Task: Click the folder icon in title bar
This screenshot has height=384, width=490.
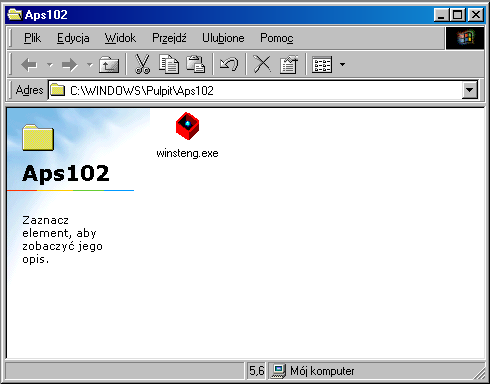Action: [15, 15]
